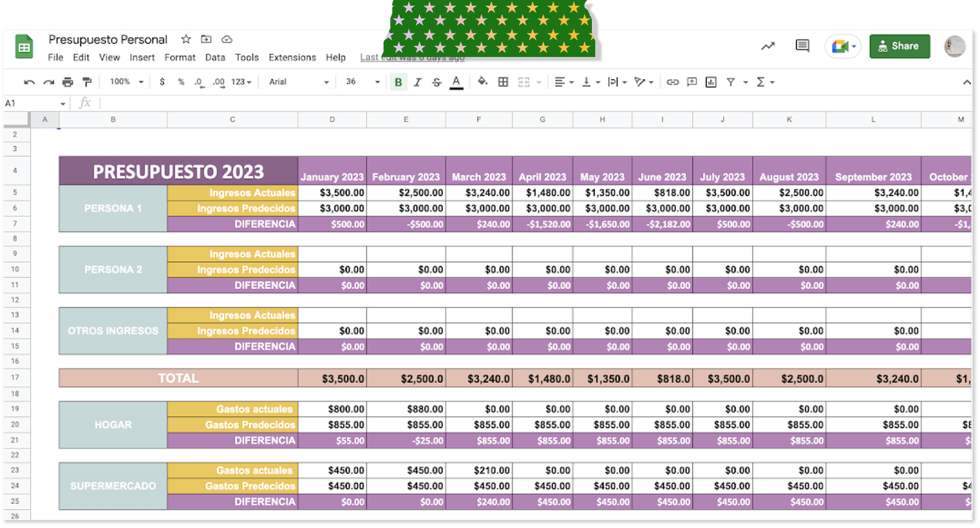The image size is (980, 528).
Task: Open the Format menu
Action: (x=180, y=58)
